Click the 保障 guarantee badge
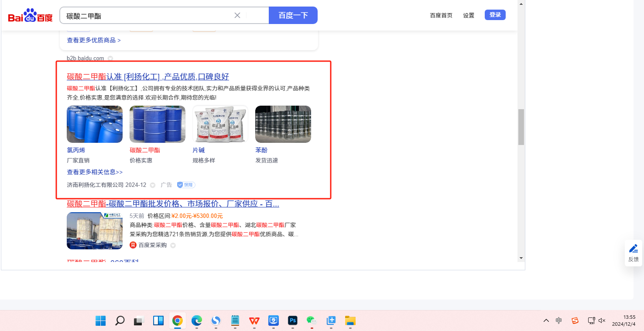Viewport: 644px width, 331px height. click(186, 185)
